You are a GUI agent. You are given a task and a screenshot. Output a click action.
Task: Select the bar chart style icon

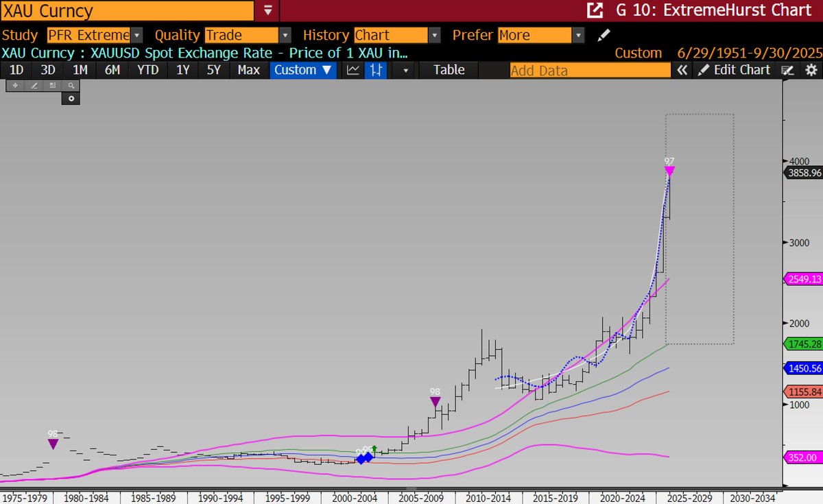375,70
